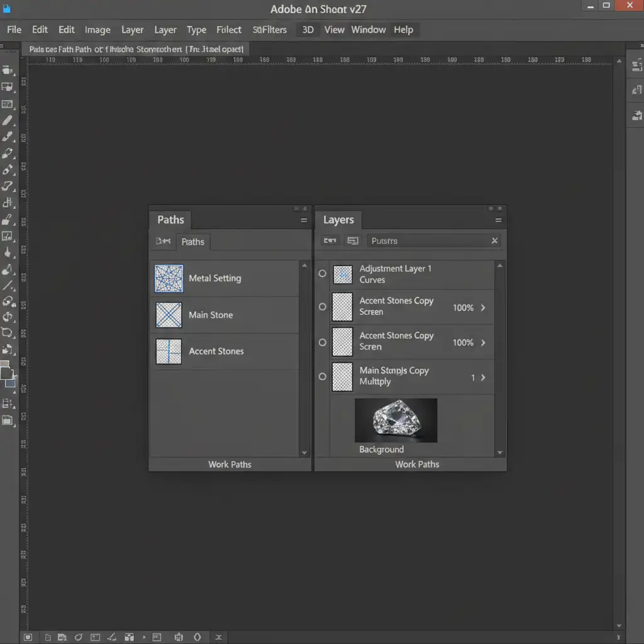Expand the Main Stones Copy layer chevron
This screenshot has height=644, width=644.
[483, 377]
